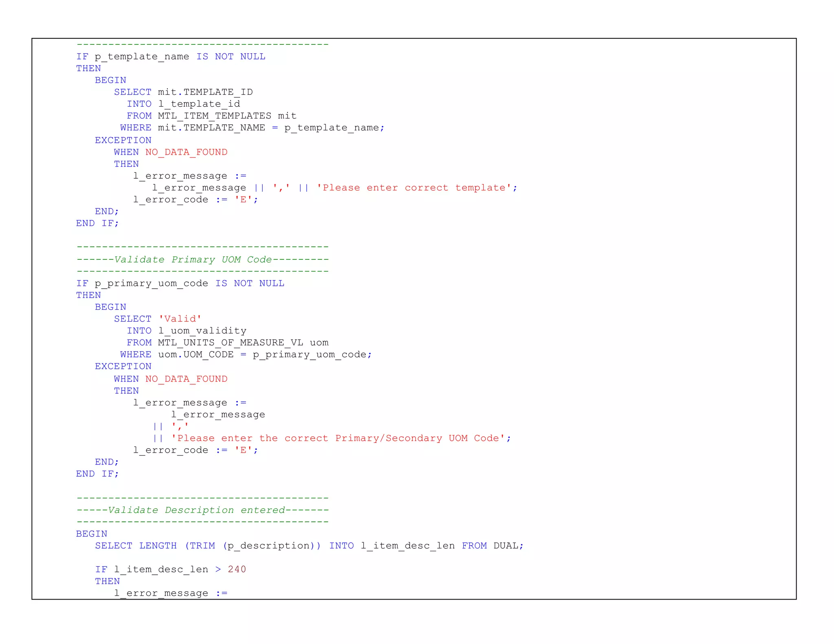Click 'SELECT mit.TEMPLATE_ID' line
834x644 pixels.
(183, 92)
